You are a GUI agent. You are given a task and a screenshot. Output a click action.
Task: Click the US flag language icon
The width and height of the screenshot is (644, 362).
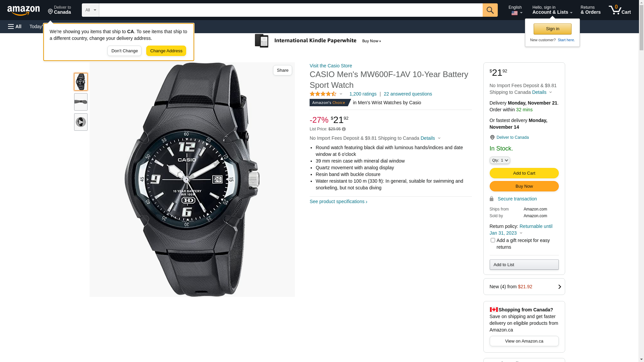click(515, 13)
